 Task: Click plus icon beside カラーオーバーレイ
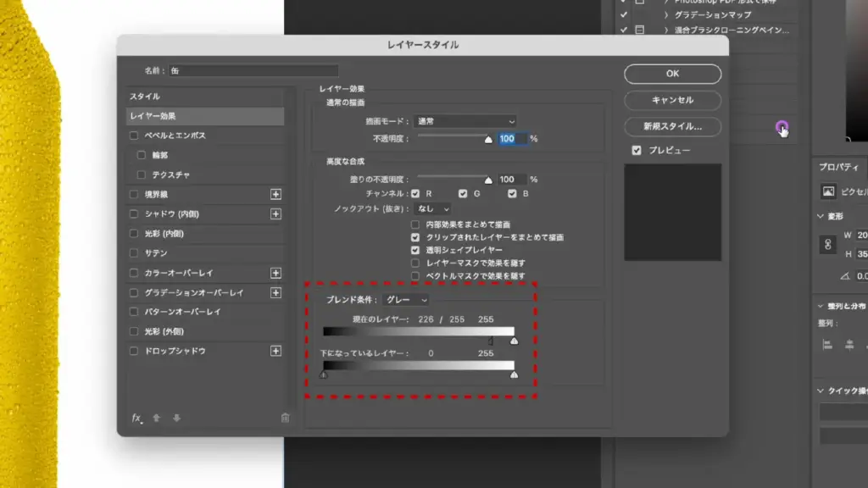tap(275, 273)
